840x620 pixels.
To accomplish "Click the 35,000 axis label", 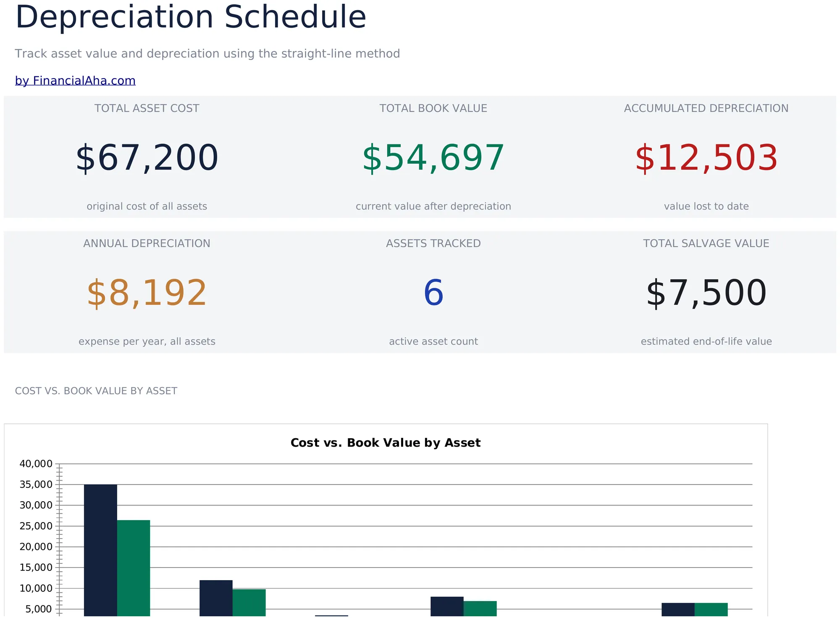I will click(x=36, y=484).
